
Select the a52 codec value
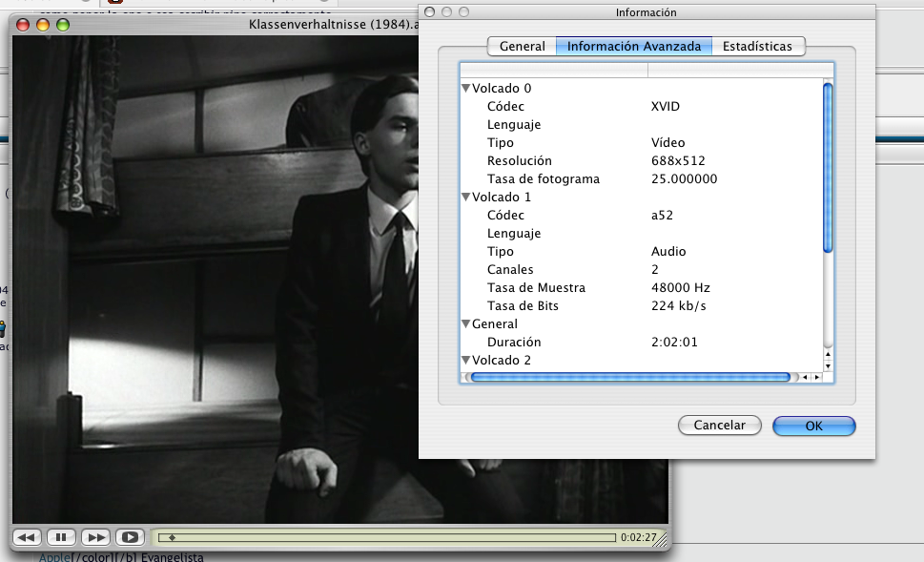pos(662,215)
